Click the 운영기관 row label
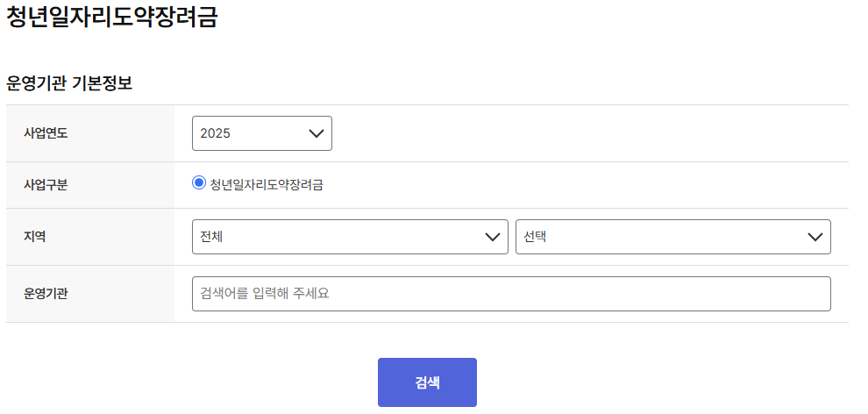 (x=46, y=294)
